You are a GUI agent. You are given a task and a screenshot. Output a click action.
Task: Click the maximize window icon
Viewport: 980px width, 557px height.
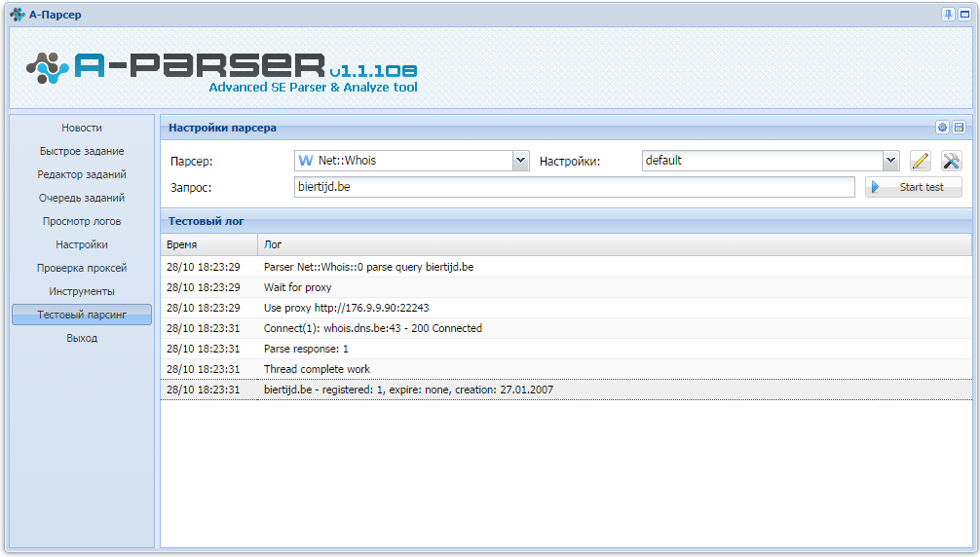pos(965,15)
